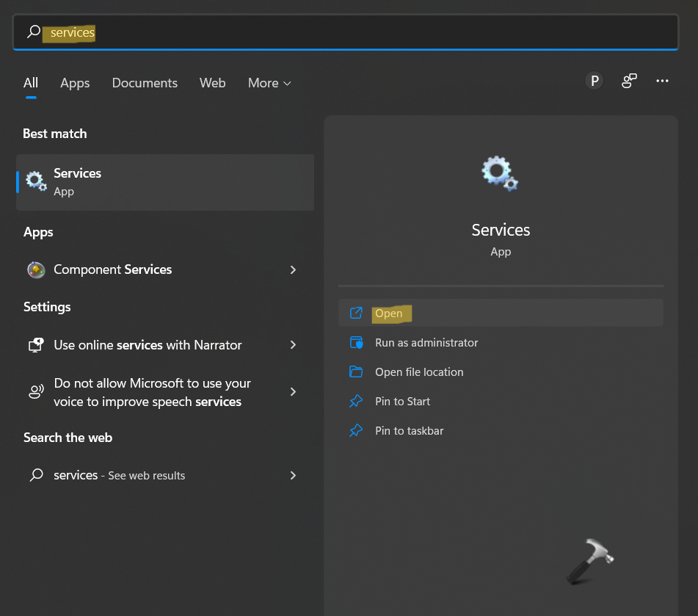Click the large Services icon in preview pane

[x=500, y=174]
